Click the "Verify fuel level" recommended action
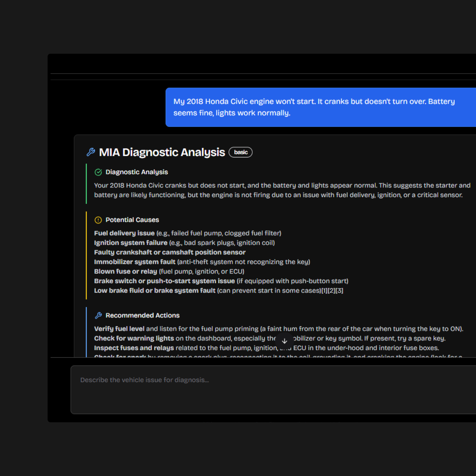The image size is (476, 476). point(119,329)
